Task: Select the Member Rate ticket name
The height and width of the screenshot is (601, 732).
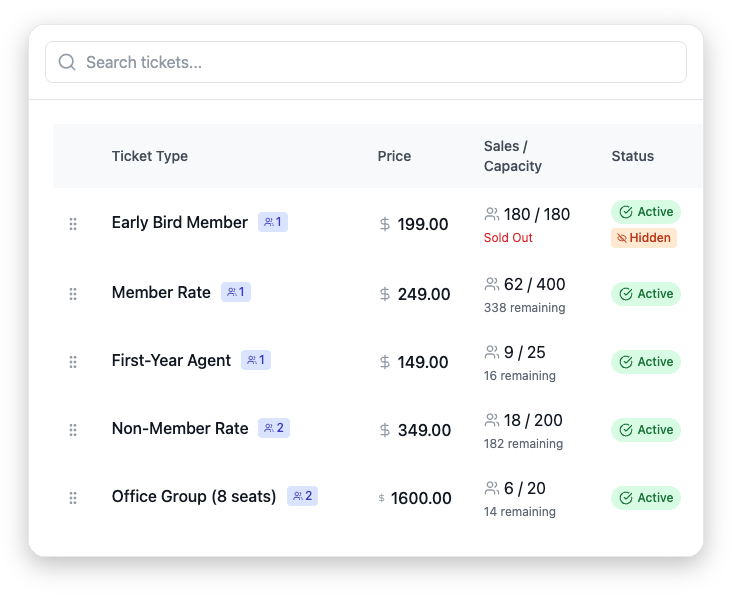Action: pyautogui.click(x=161, y=292)
